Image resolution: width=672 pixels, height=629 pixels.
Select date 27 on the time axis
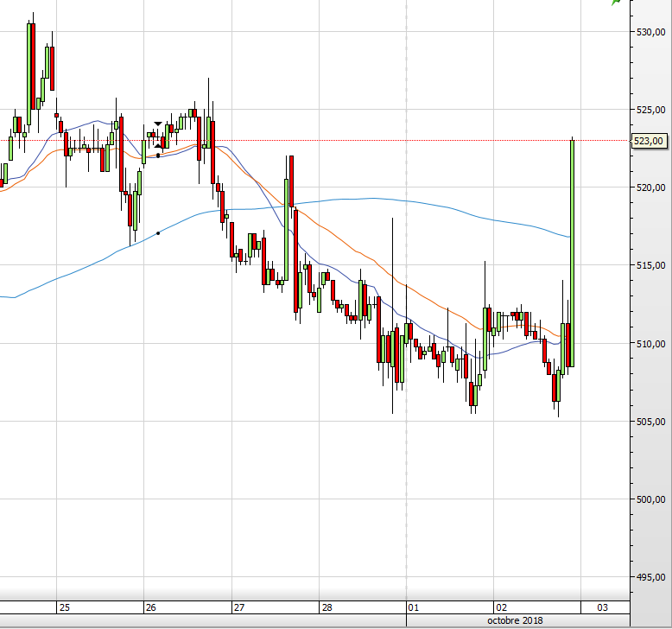coord(239,607)
